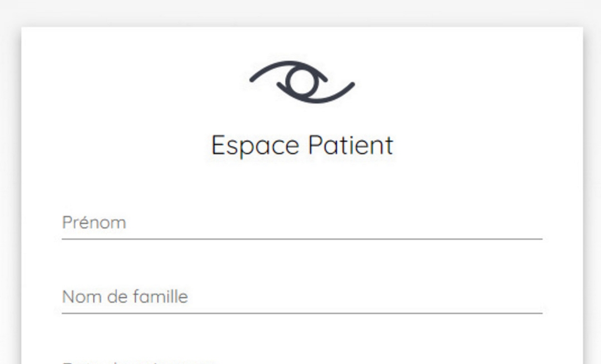Click the eye logo icon
Screen dimensions: 601x364
coord(302,82)
